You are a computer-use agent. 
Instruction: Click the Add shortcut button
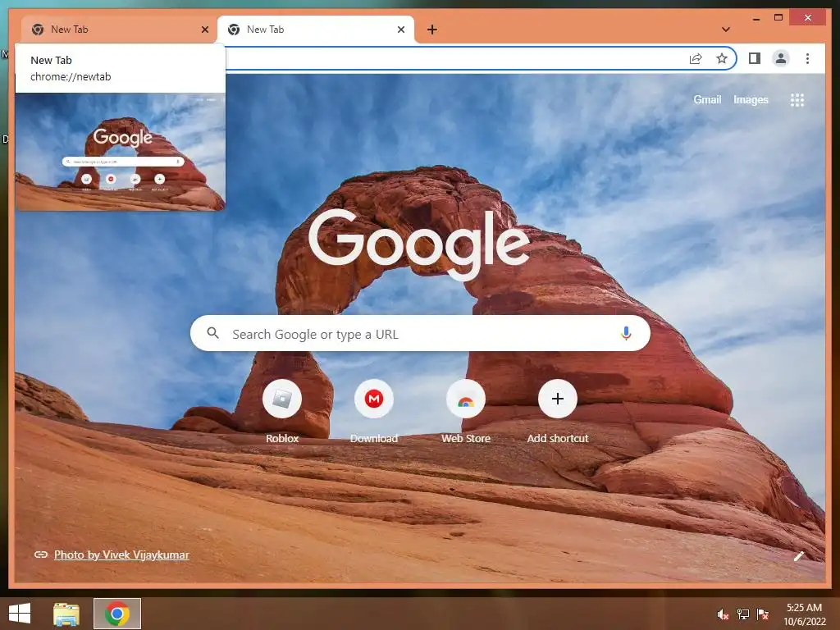pyautogui.click(x=558, y=412)
